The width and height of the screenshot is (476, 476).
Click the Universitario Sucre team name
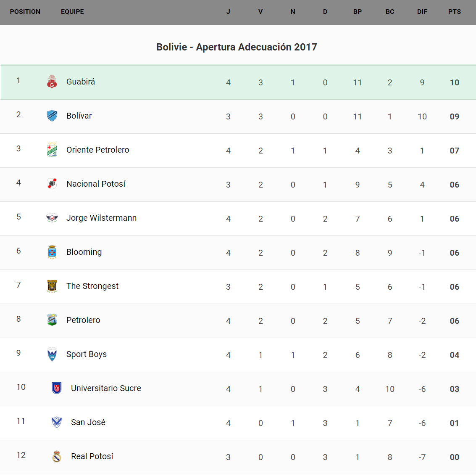click(x=106, y=388)
